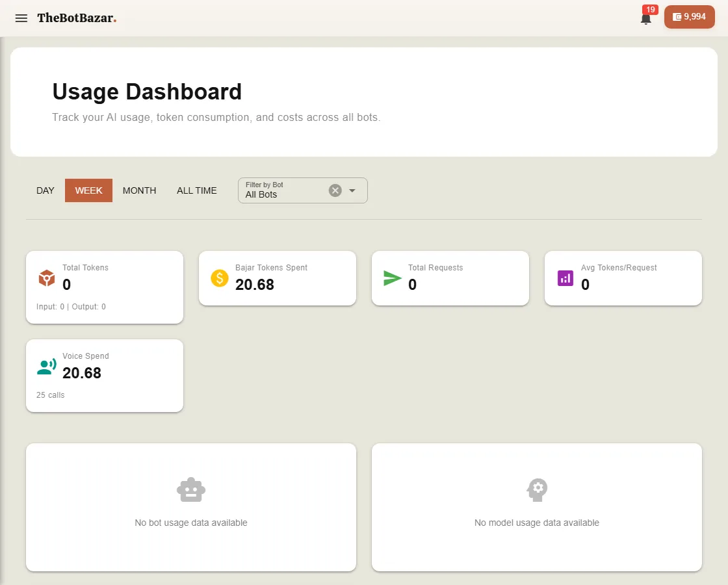Viewport: 728px width, 585px height.
Task: Click 'Input: 0 | Output: 0' text
Action: coord(71,306)
